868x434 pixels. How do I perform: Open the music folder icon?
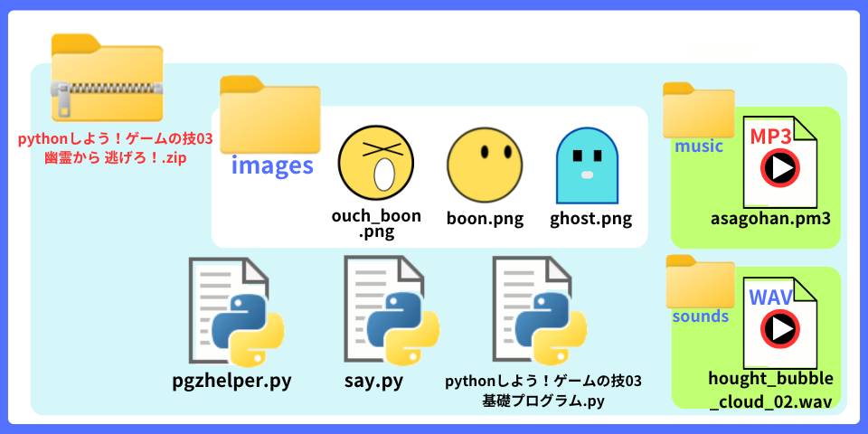pos(698,109)
